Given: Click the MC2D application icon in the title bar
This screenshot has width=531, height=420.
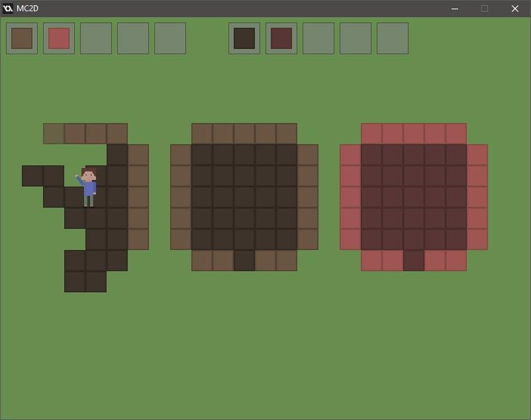Looking at the screenshot, I should tap(9, 9).
